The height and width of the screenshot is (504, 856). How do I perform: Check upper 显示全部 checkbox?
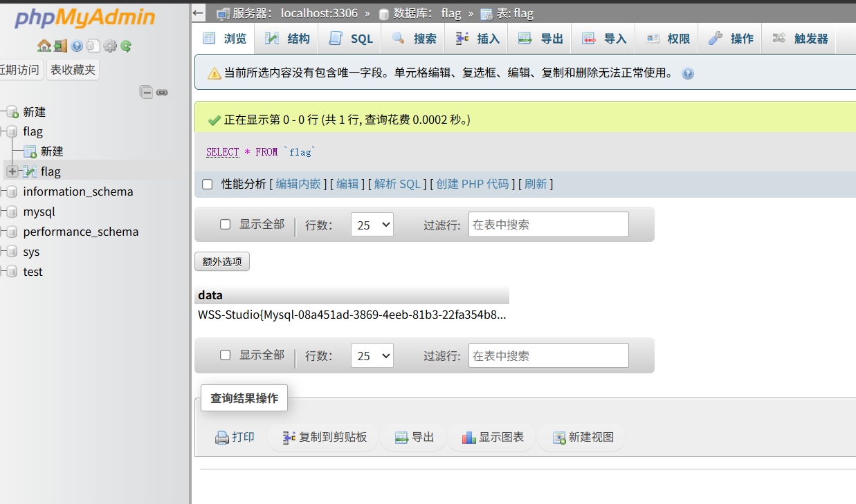(225, 224)
